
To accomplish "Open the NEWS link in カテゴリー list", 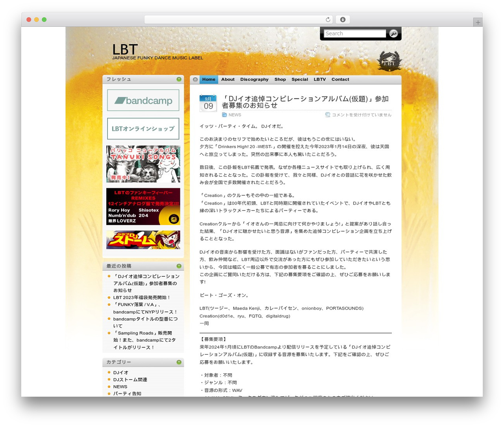I will (x=120, y=386).
